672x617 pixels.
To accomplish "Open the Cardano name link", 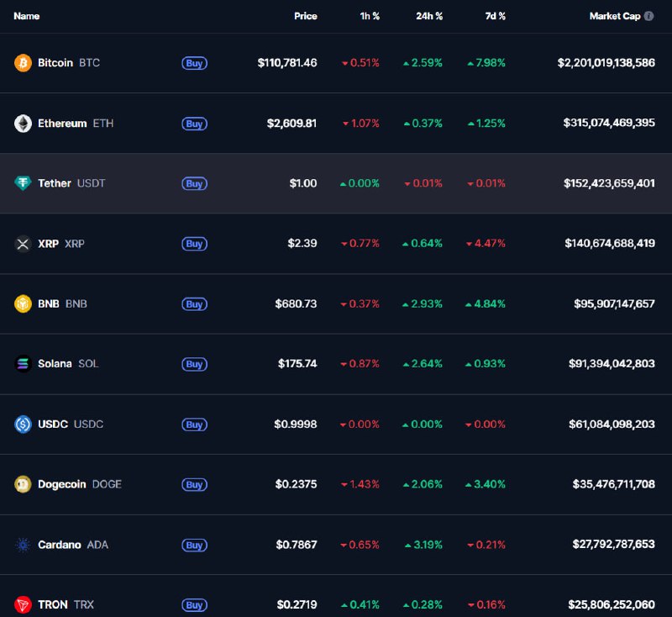I will (59, 545).
